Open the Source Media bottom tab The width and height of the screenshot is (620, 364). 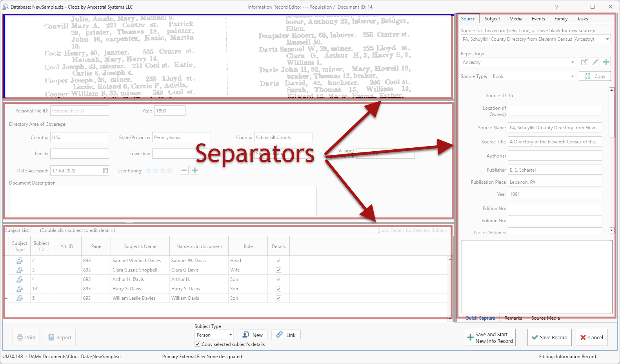(545, 318)
